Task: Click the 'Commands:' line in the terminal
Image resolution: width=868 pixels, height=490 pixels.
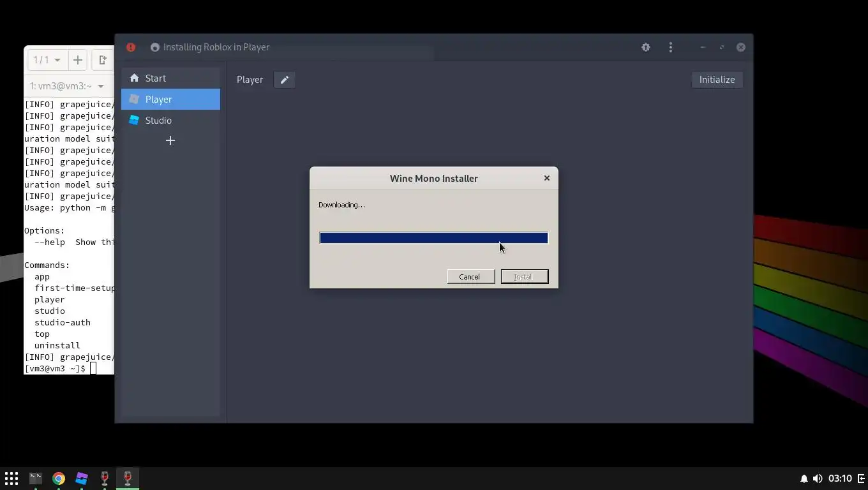Action: pos(47,265)
